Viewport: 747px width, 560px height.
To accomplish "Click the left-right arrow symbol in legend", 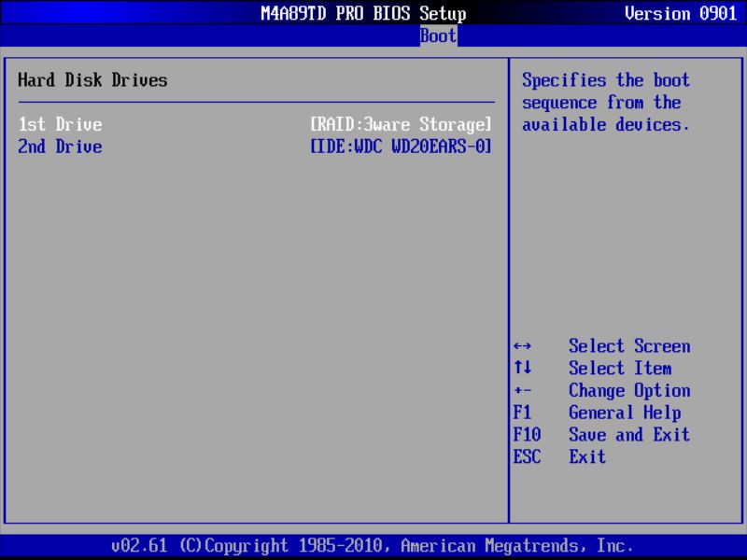I will tap(523, 346).
